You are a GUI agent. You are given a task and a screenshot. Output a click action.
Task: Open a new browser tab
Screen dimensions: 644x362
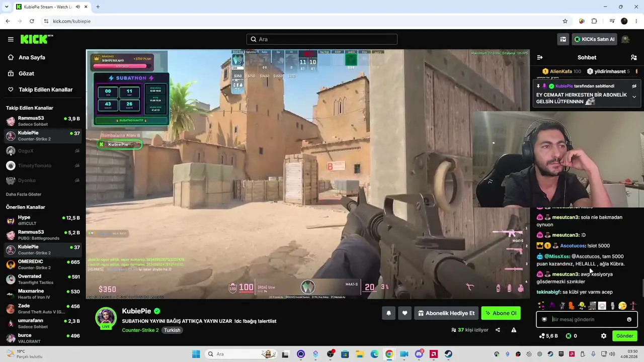(98, 7)
